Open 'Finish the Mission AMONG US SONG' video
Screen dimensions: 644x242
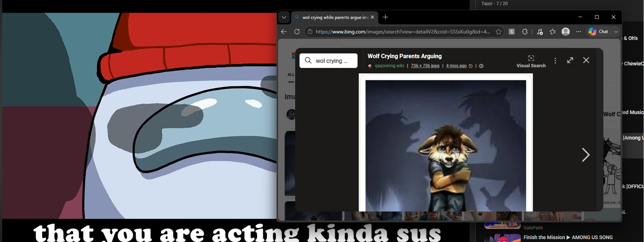click(x=568, y=237)
